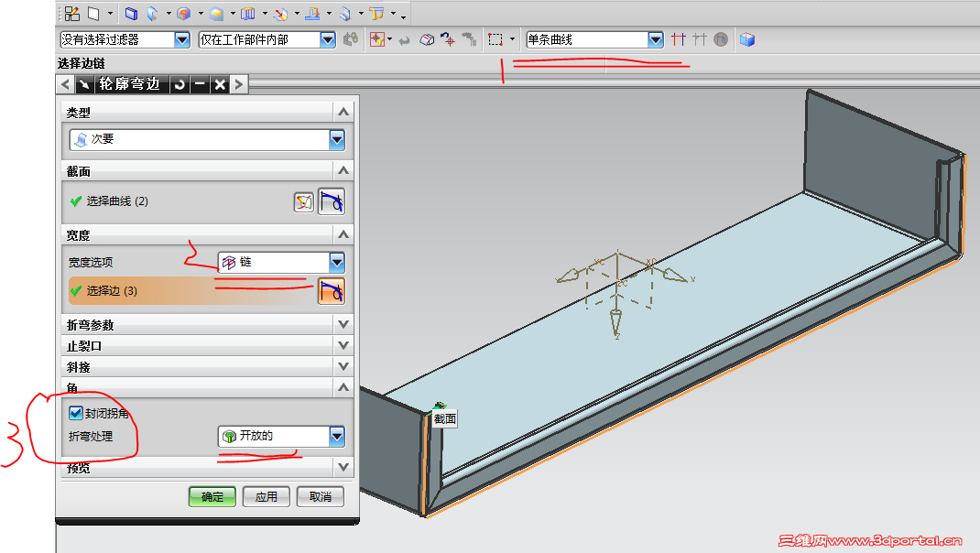Click the previous arrow in dialog title bar
Viewport: 980px width, 553px height.
tap(66, 84)
